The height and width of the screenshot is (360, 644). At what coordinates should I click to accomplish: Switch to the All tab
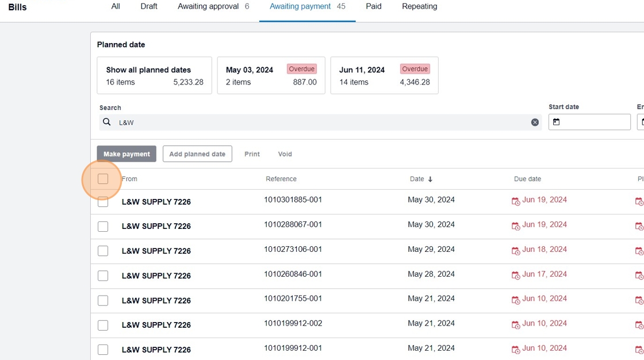[x=116, y=6]
